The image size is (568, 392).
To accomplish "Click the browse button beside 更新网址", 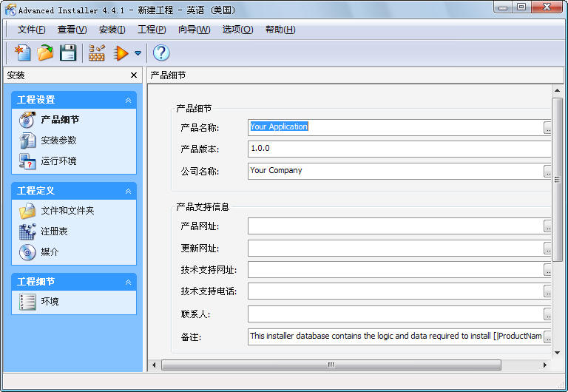I will pos(547,249).
